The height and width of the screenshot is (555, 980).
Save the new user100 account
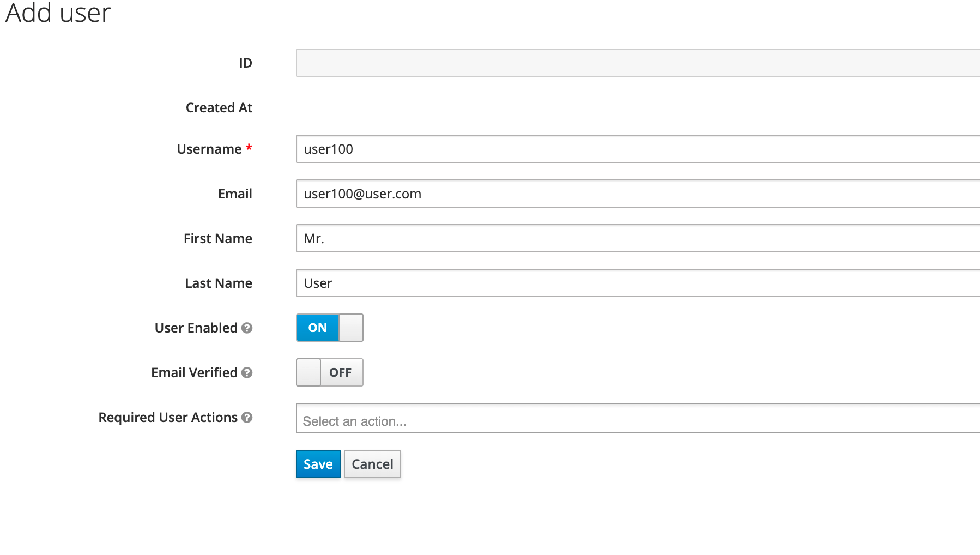coord(318,464)
